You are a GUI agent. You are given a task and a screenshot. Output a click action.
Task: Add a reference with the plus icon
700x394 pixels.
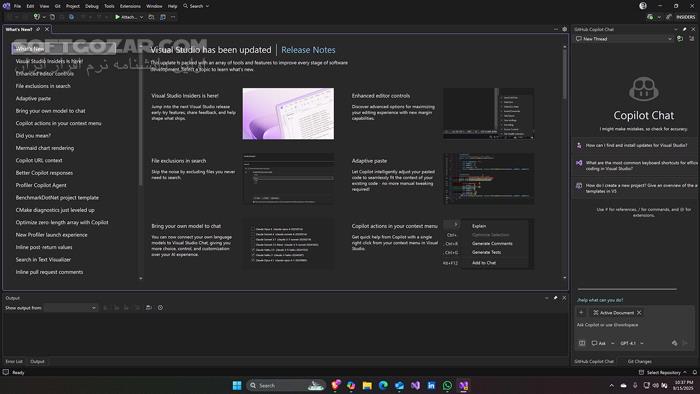(x=581, y=313)
